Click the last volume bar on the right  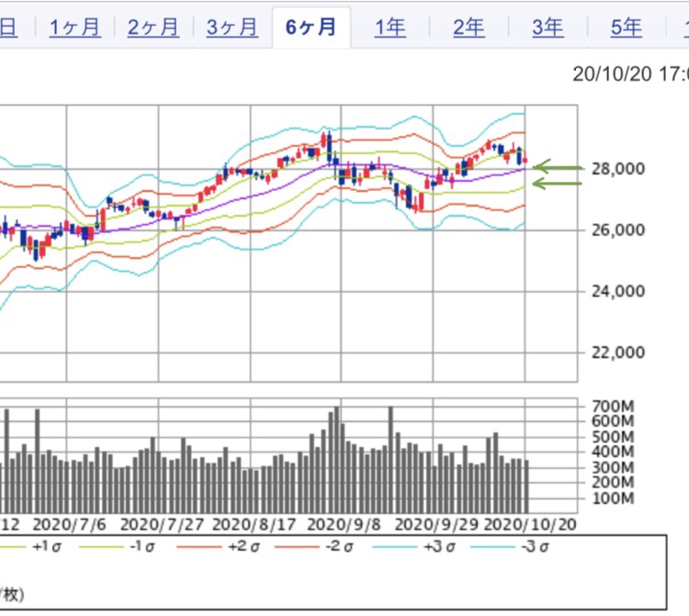526,487
